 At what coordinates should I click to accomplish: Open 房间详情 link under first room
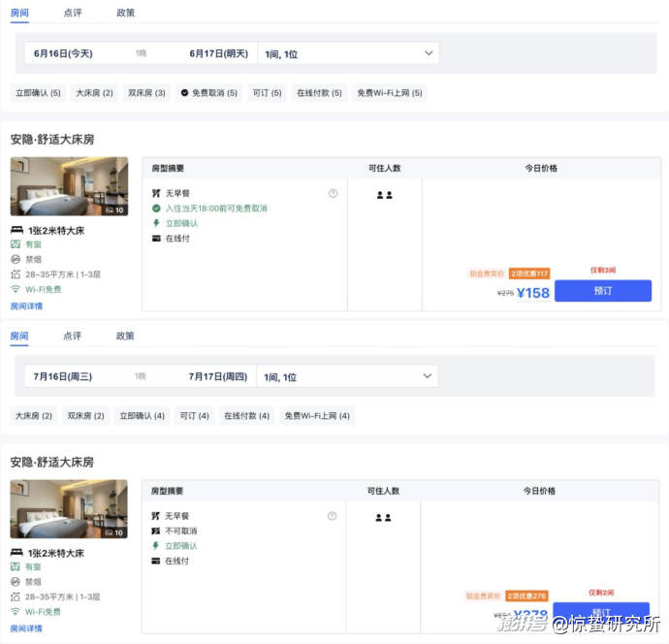coord(26,306)
